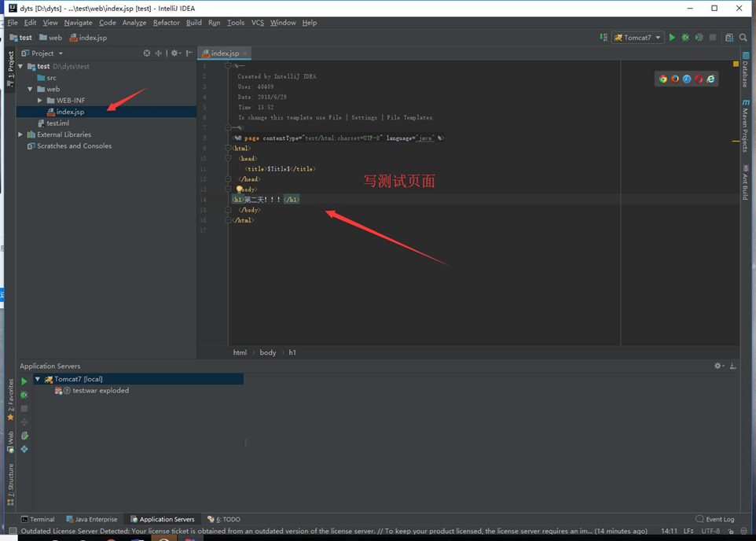756x541 pixels.
Task: Run Tomcat7 with toolbar green play icon
Action: click(x=672, y=37)
